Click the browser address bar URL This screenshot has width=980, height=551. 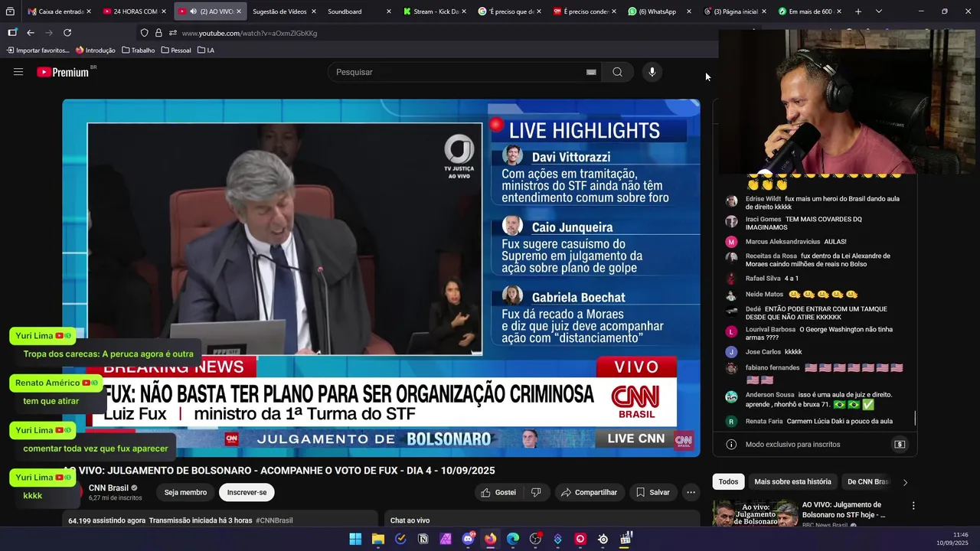pos(250,33)
